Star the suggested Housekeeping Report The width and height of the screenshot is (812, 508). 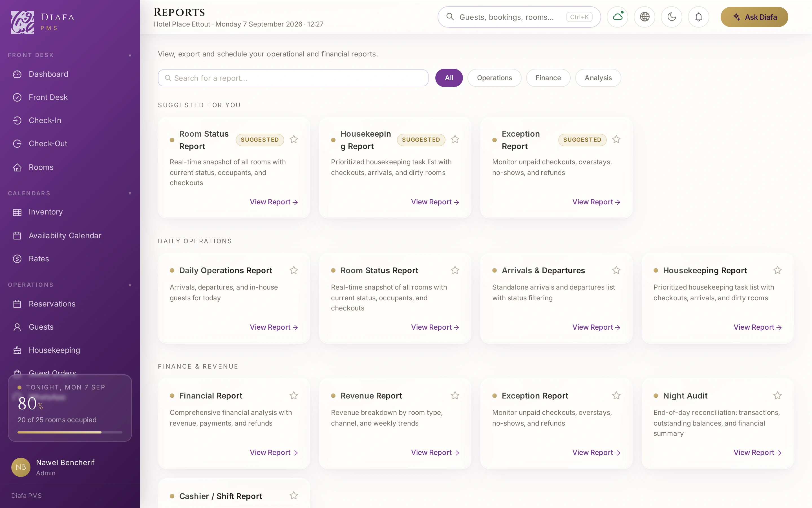455,139
